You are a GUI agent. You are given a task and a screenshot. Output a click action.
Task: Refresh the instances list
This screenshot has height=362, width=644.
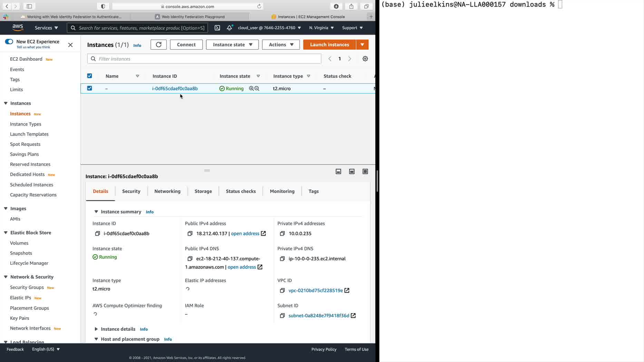(158, 44)
